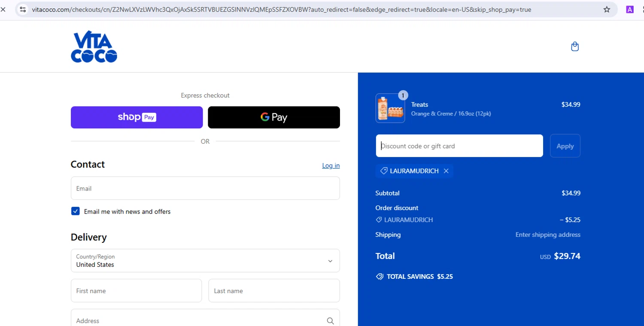Image resolution: width=644 pixels, height=326 pixels.
Task: Bookmark this page with the star icon
Action: coord(607,9)
